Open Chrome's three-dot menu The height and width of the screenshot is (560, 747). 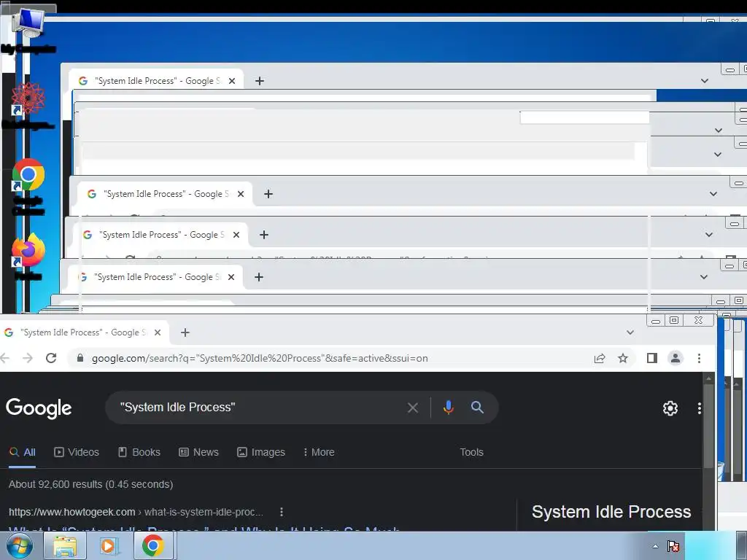pyautogui.click(x=699, y=358)
